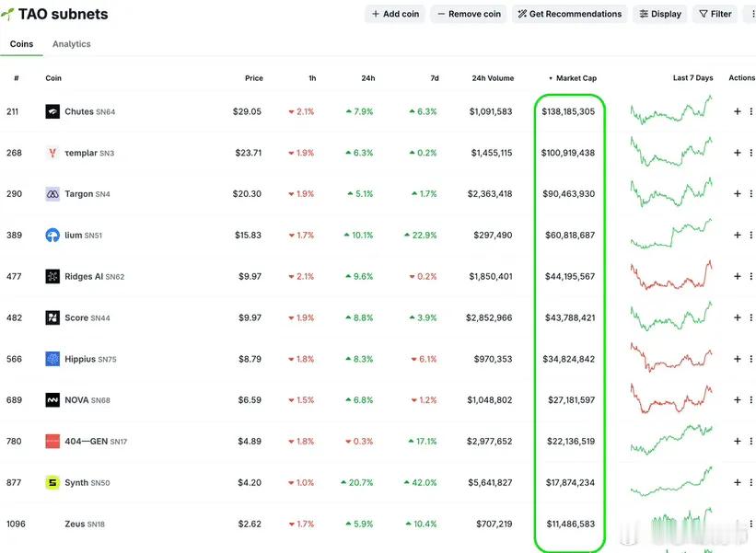The width and height of the screenshot is (756, 553).
Task: Click the Add coin button
Action: tap(394, 14)
